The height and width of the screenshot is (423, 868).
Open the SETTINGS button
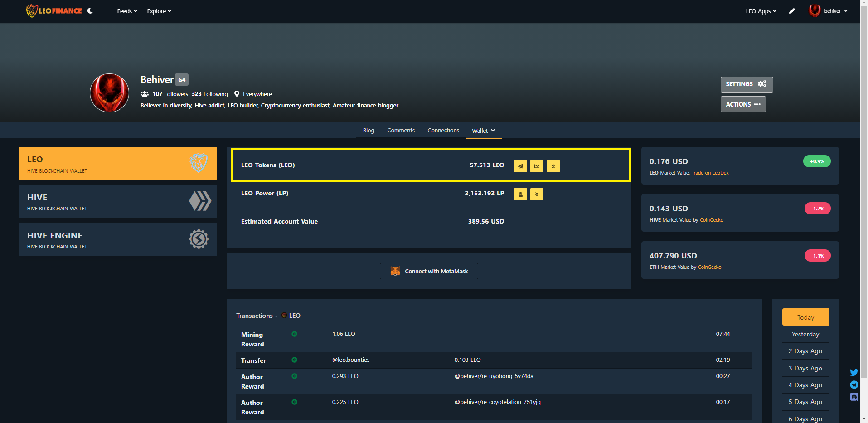coord(747,84)
